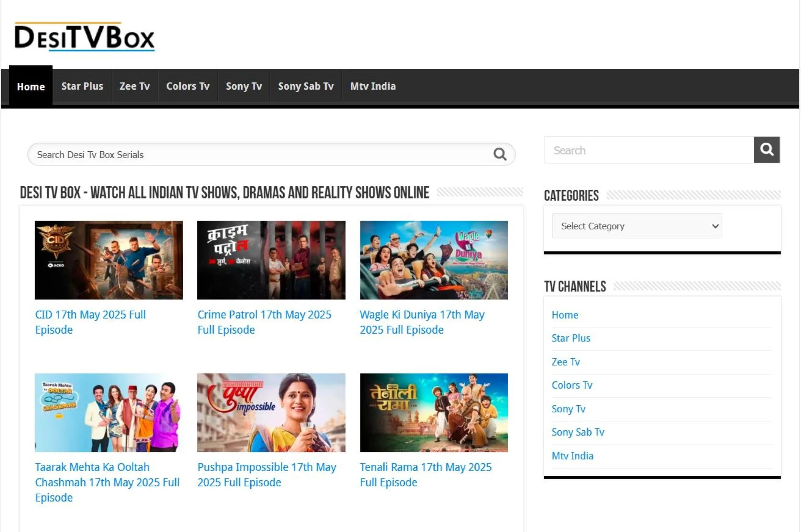Choose Sony Sab Tv in the top navigation

(x=306, y=86)
